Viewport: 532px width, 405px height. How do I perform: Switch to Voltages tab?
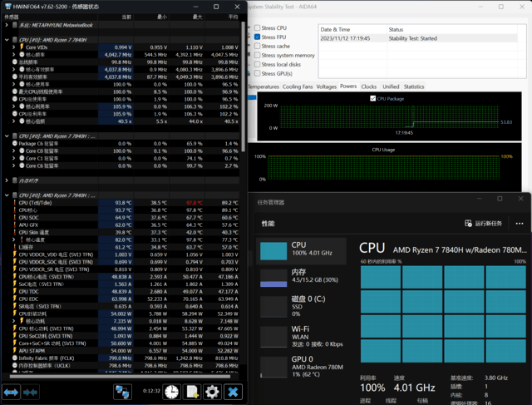pyautogui.click(x=326, y=86)
